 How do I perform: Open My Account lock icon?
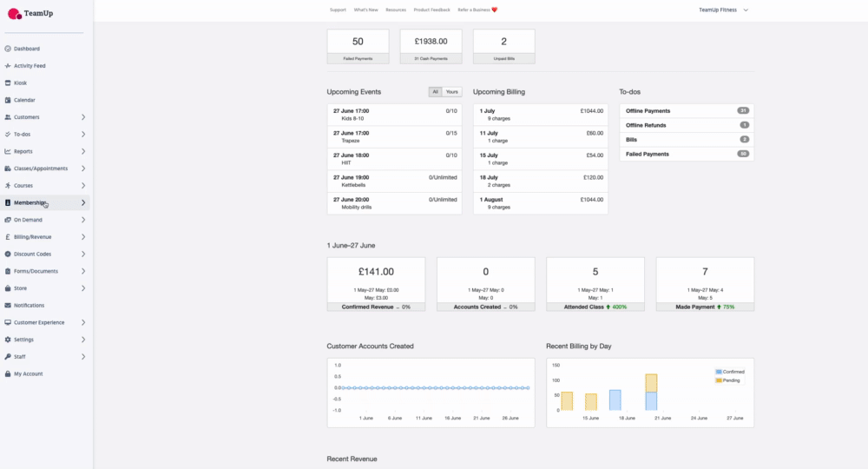(8, 374)
